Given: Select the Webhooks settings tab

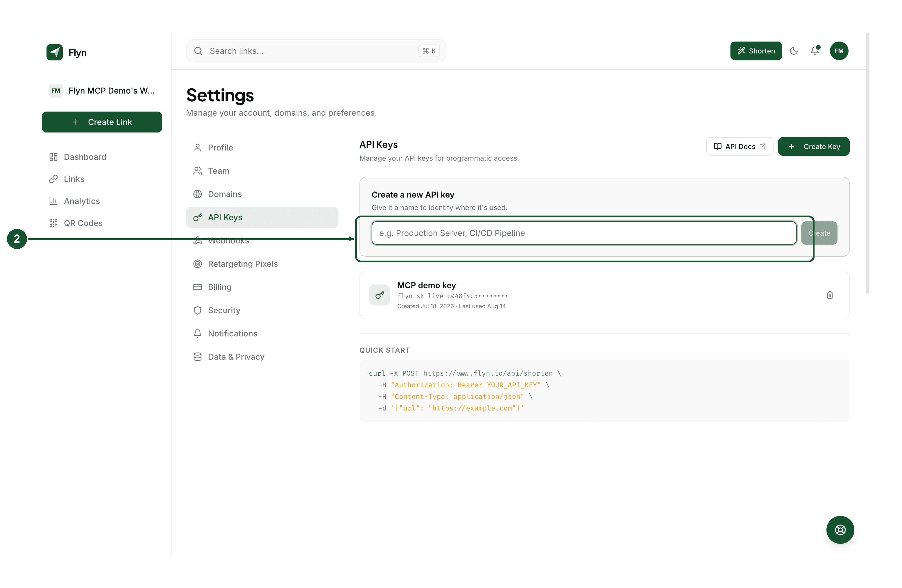Looking at the screenshot, I should pyautogui.click(x=262, y=241).
